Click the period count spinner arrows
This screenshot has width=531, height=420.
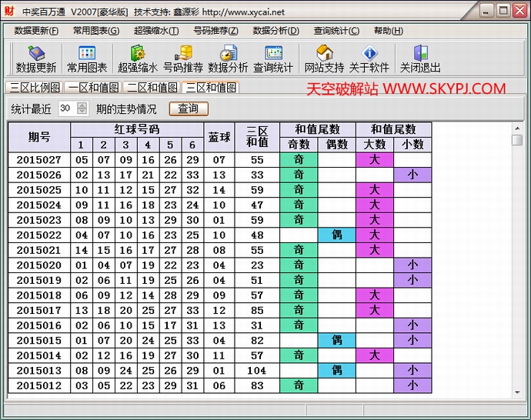click(x=82, y=108)
